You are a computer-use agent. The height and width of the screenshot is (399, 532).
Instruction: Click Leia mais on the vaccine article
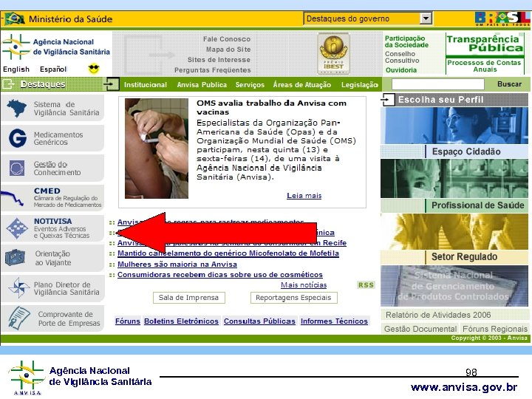coord(304,195)
